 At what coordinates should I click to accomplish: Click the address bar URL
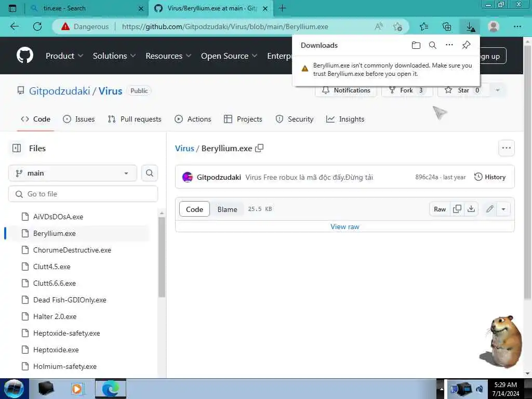(x=225, y=26)
